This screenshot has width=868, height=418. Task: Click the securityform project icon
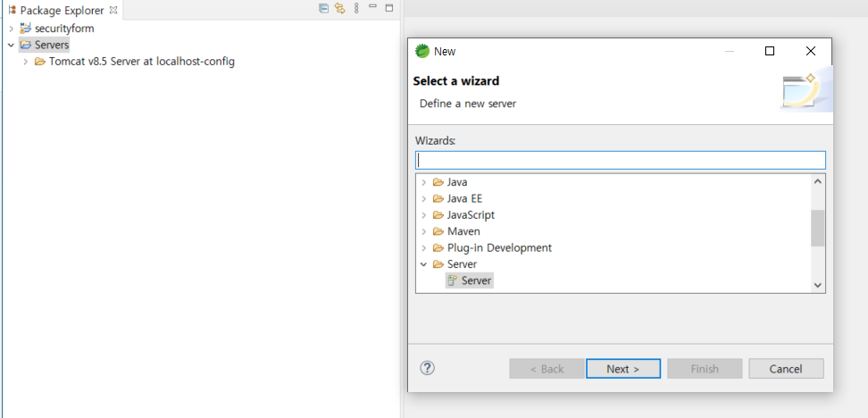click(x=26, y=29)
